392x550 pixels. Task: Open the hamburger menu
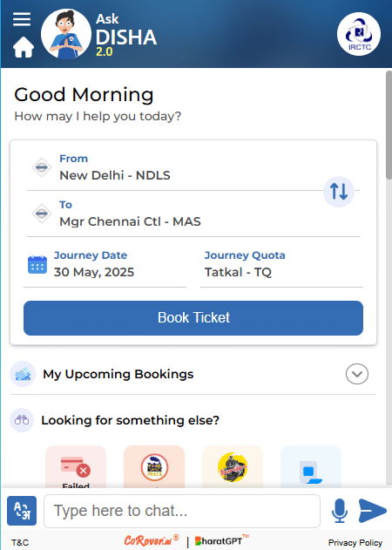(22, 19)
